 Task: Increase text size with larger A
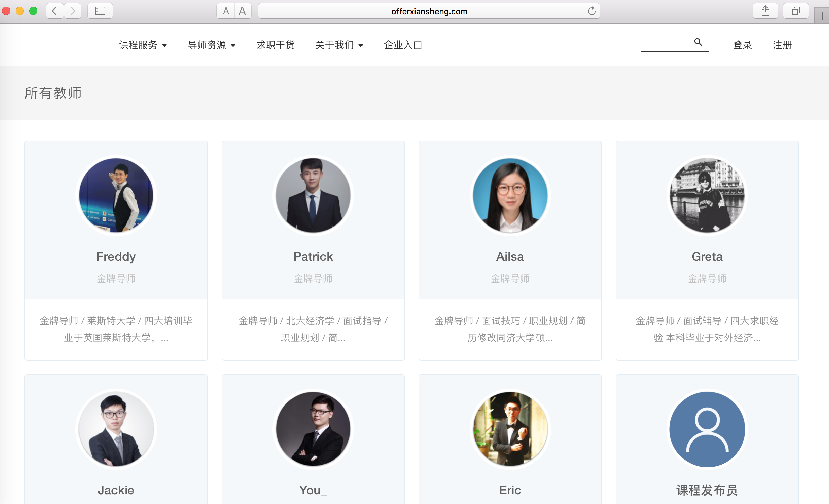coord(242,11)
